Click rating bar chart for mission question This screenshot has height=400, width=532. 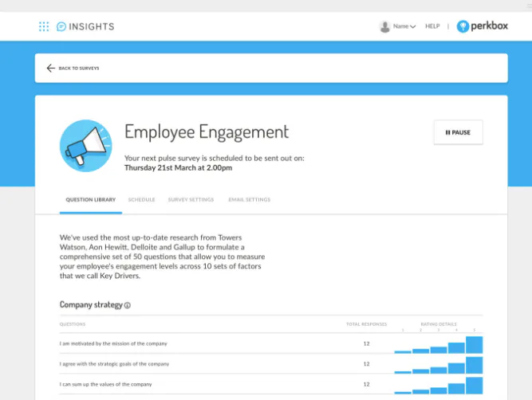tap(439, 345)
